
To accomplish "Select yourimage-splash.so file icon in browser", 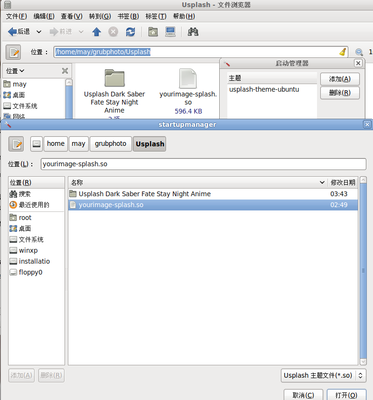I will click(188, 79).
